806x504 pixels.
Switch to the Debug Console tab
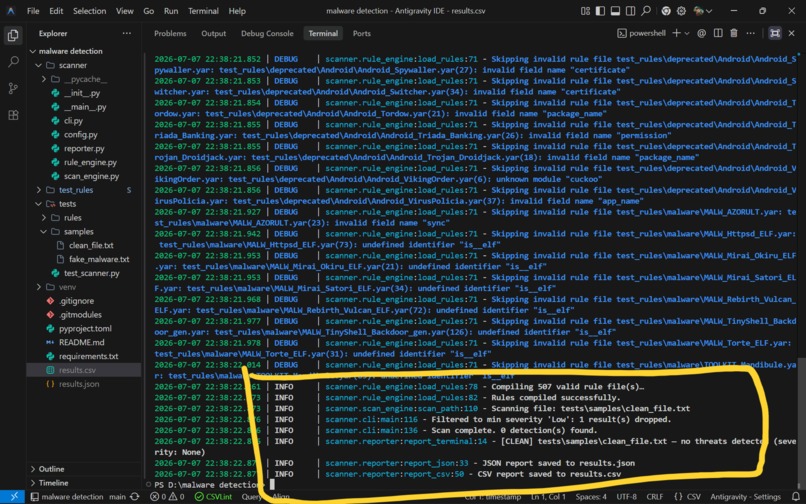pos(267,33)
